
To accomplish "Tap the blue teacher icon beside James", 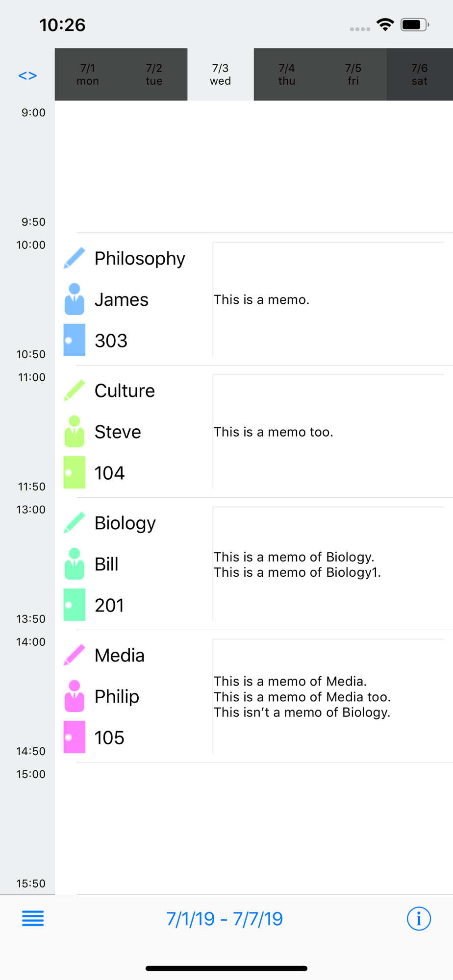I will pos(75,299).
